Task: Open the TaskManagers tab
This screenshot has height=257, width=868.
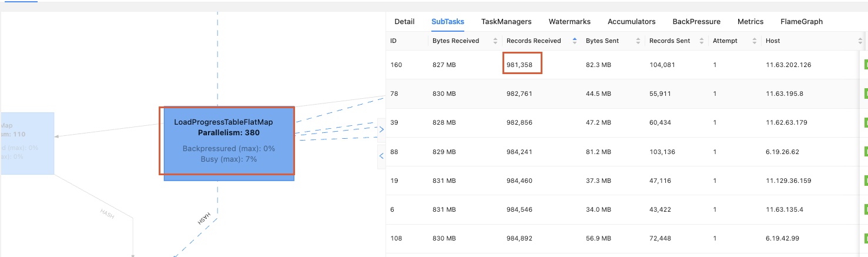Action: (x=506, y=21)
